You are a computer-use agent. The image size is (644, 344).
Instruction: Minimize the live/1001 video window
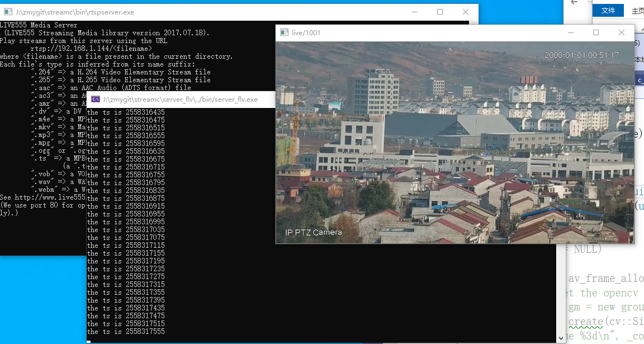pyautogui.click(x=570, y=32)
